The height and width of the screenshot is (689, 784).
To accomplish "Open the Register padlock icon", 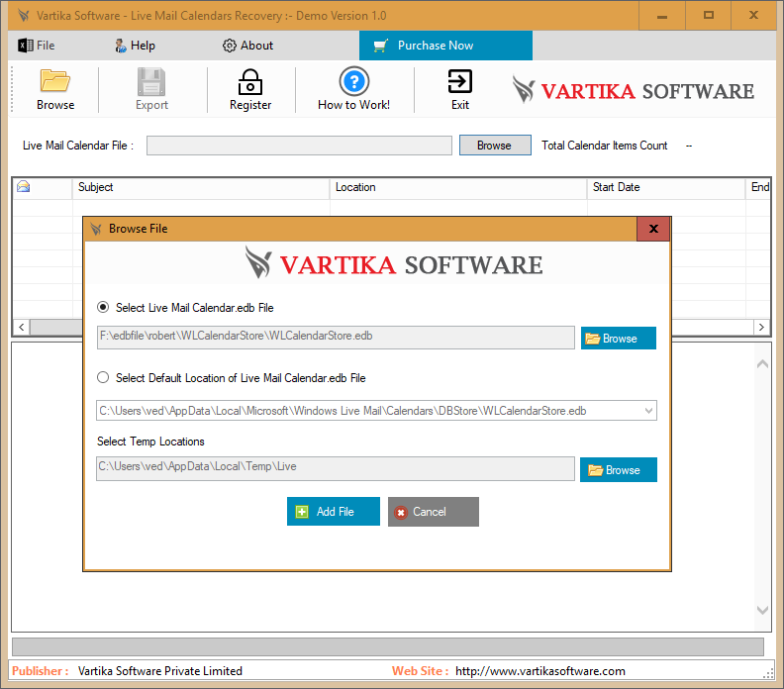I will (x=250, y=81).
